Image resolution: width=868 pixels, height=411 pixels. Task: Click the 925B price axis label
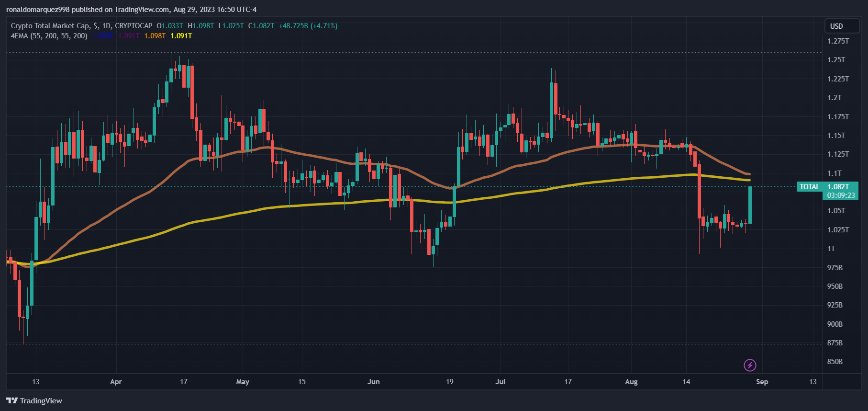835,305
